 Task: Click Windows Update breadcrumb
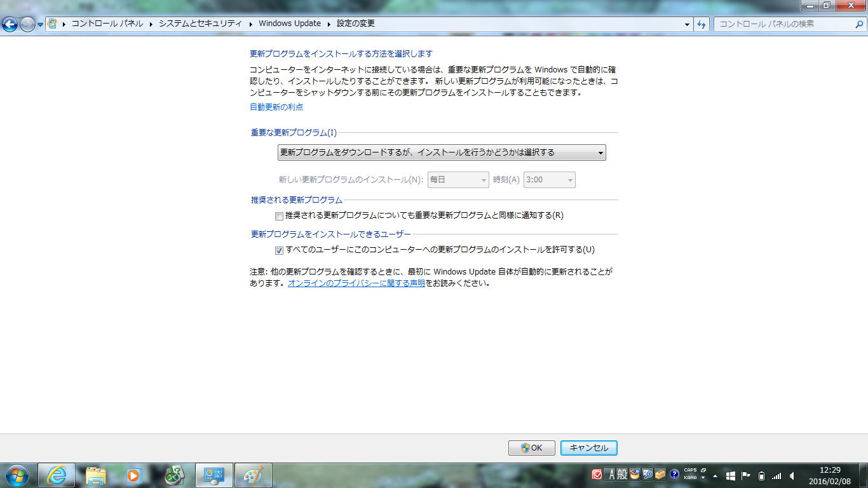290,24
